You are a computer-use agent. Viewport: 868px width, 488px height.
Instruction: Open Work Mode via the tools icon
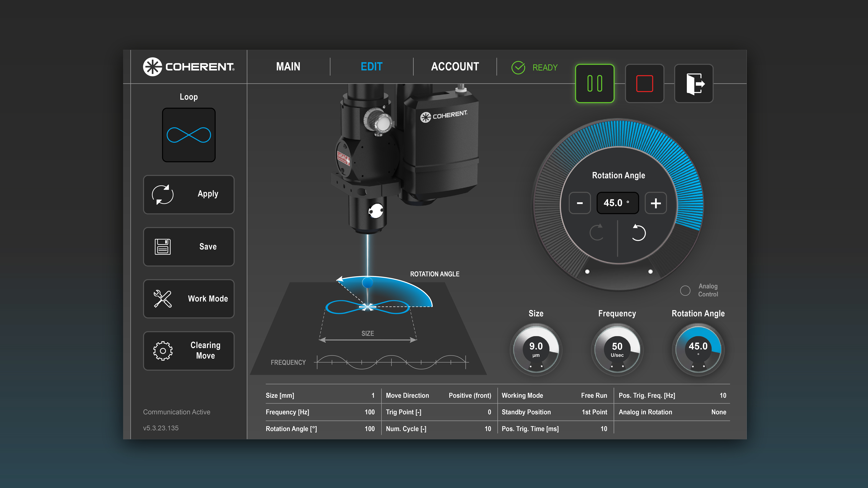tap(162, 298)
